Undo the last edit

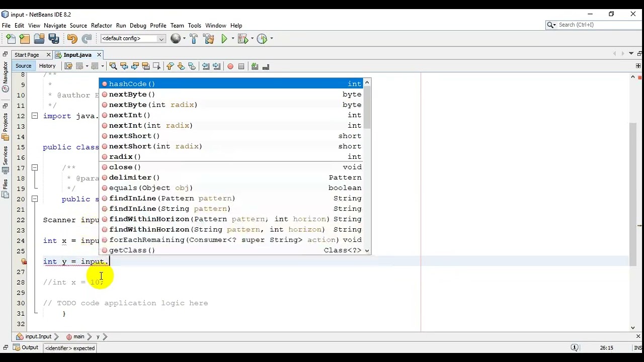(x=72, y=39)
